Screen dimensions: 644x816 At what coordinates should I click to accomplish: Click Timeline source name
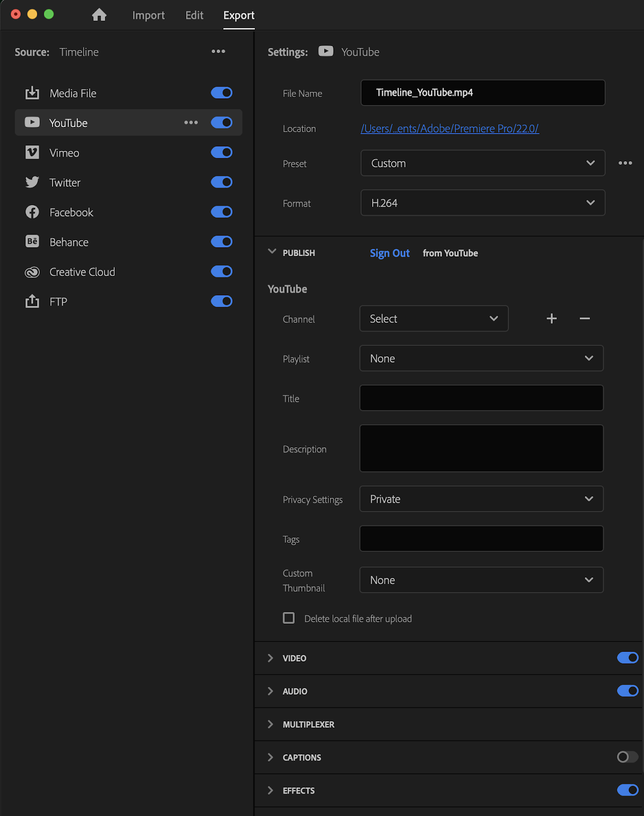(x=79, y=52)
